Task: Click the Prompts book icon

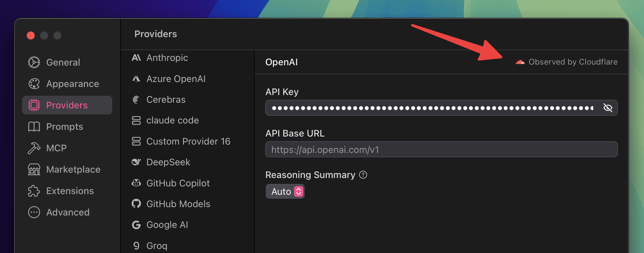Action: [x=34, y=126]
